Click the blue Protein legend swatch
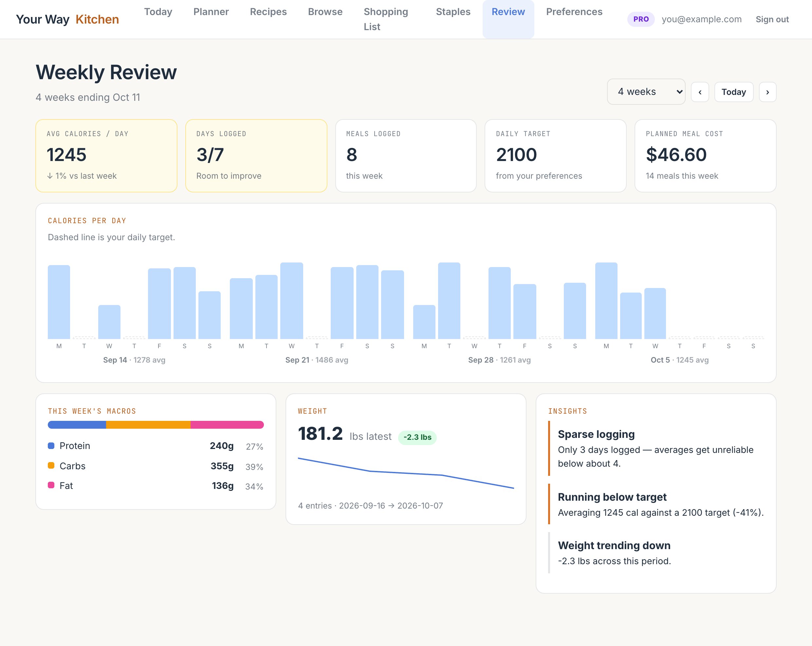Screen dimensions: 812x646 [x=51, y=446]
